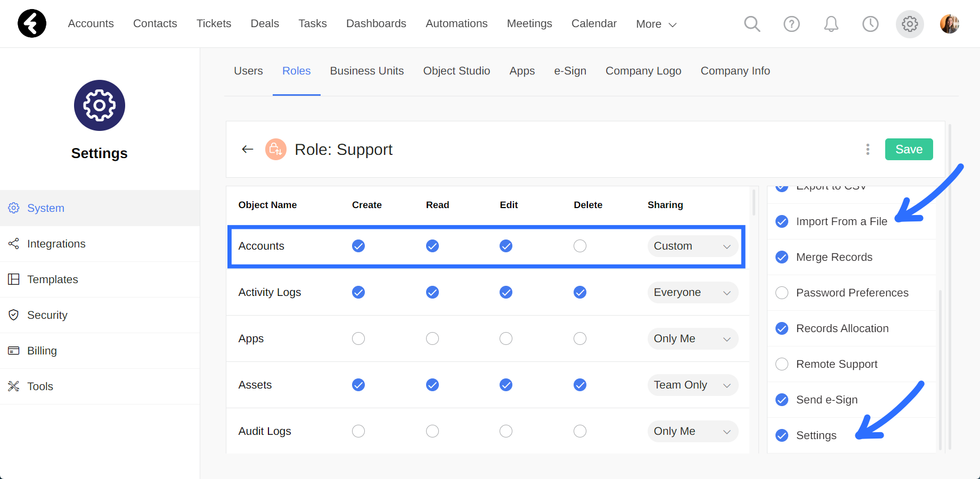
Task: Go to Accounts in top navigation
Action: click(91, 23)
